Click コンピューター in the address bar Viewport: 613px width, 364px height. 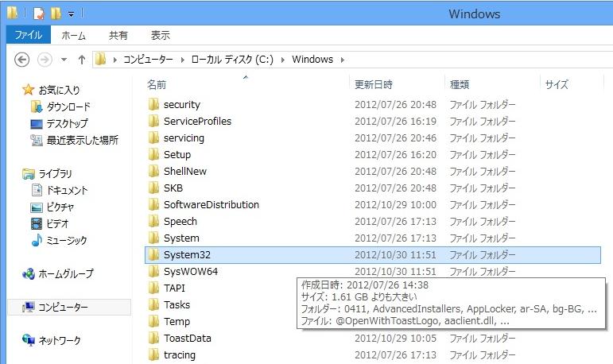[148, 60]
